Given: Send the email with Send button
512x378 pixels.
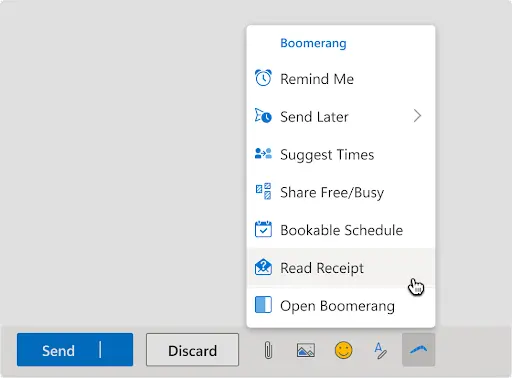Looking at the screenshot, I should coord(58,350).
